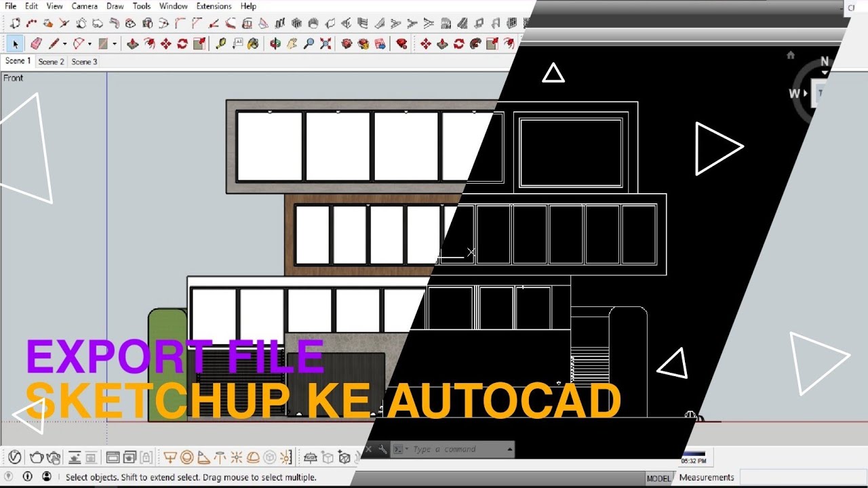Expand the Line tool dropdown arrow
Image resolution: width=868 pixels, height=488 pixels.
coord(64,44)
